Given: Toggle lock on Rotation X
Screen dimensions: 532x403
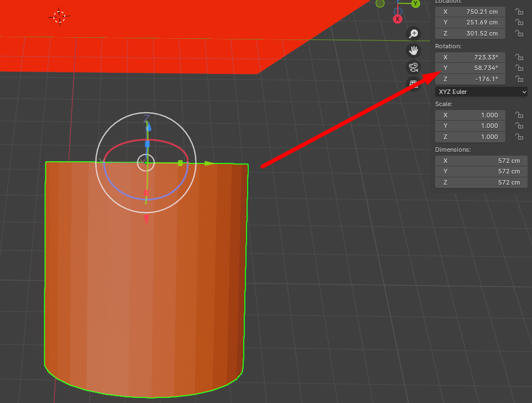Looking at the screenshot, I should coord(519,57).
